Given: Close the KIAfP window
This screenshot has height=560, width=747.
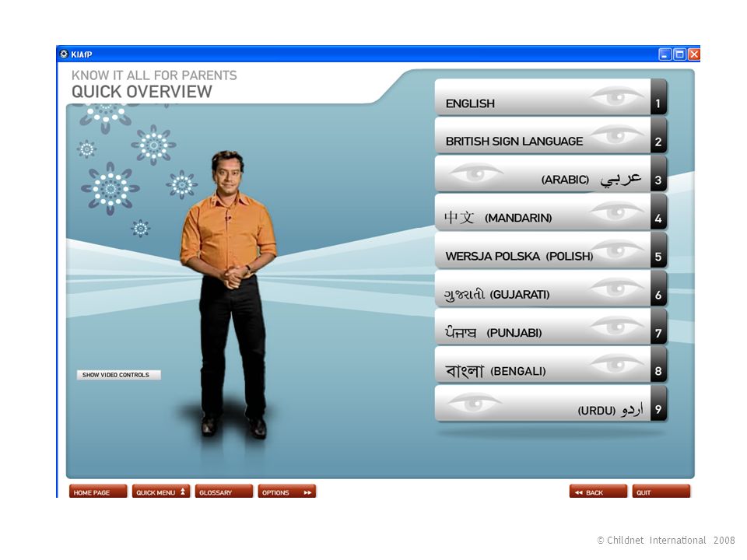Looking at the screenshot, I should [x=694, y=54].
